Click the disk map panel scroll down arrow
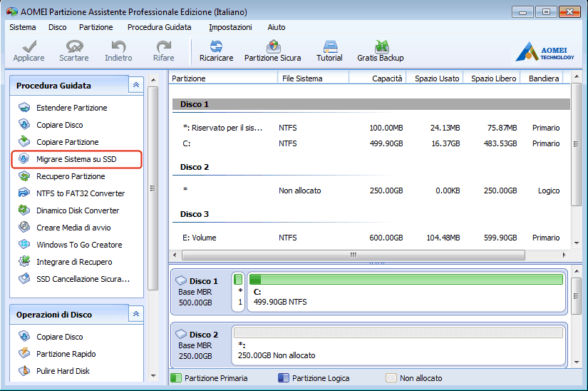The width and height of the screenshot is (588, 391). coord(577,362)
